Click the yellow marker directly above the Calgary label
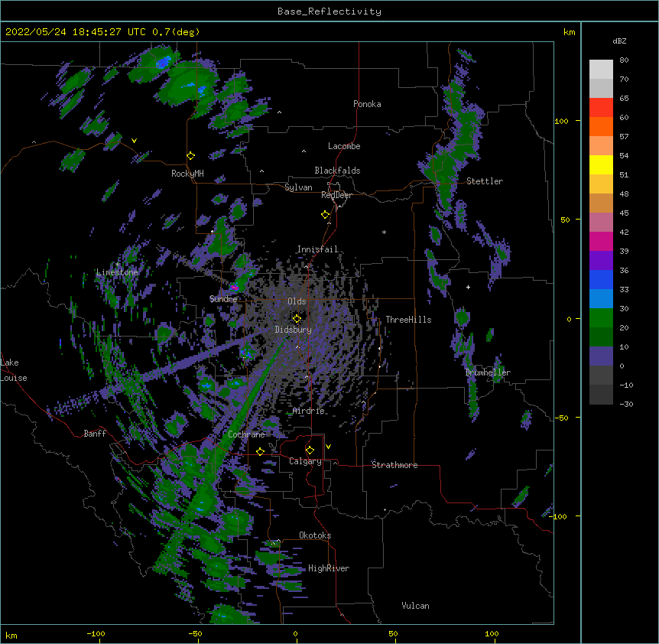The image size is (659, 644). [310, 450]
